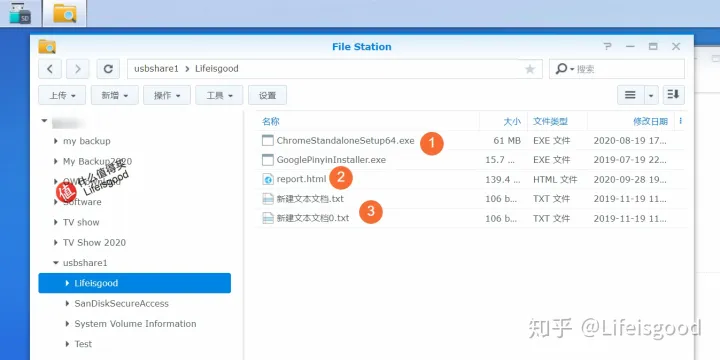The width and height of the screenshot is (720, 360).
Task: Open the File Station help question mark
Action: coord(608,46)
